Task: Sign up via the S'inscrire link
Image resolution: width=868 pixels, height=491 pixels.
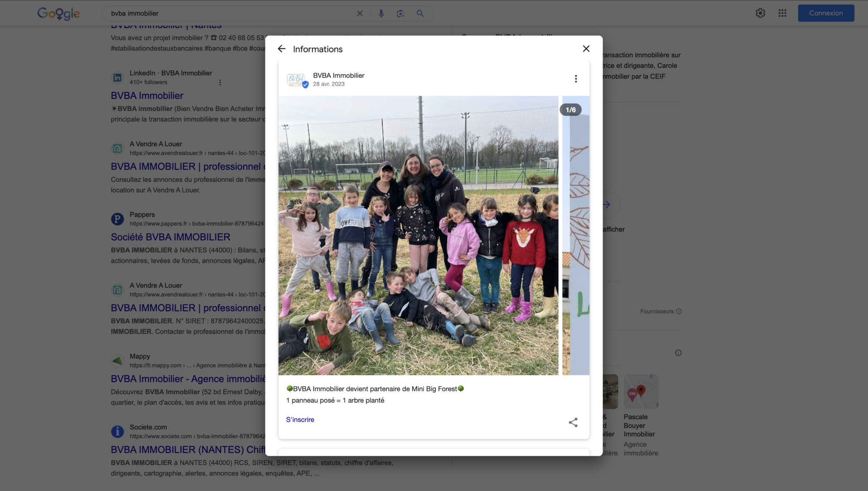Action: pos(300,419)
